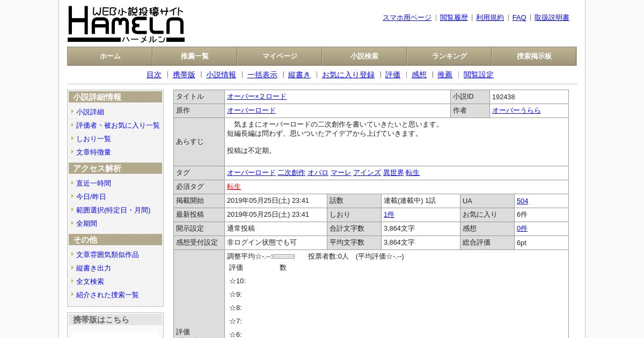644x338 pixels.
Task: Click the 話数 value 連載(連載中) 1話
Action: coord(409,201)
